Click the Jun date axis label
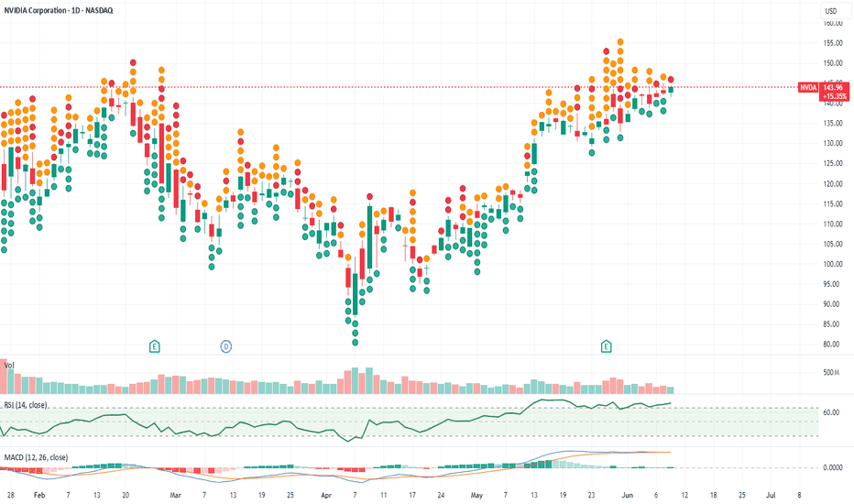This screenshot has height=504, width=854. point(628,495)
